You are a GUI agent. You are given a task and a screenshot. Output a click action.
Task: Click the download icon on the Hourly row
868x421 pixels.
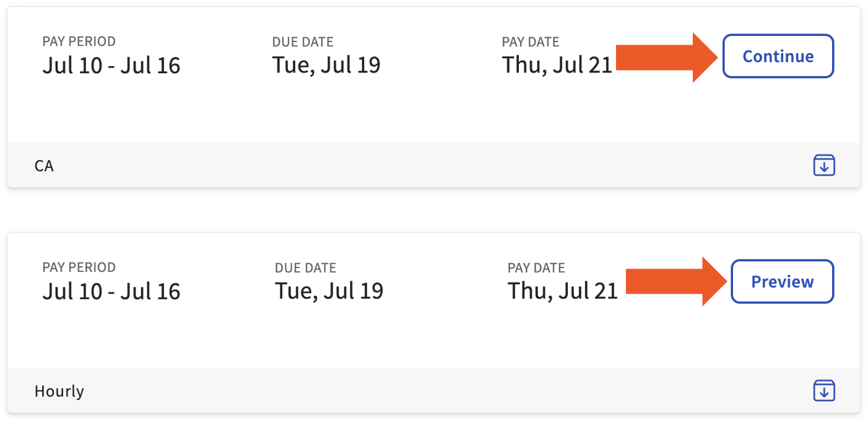[x=824, y=391]
